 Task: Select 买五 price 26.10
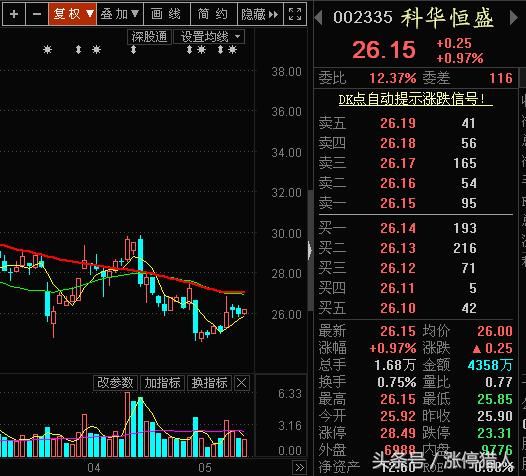click(398, 308)
